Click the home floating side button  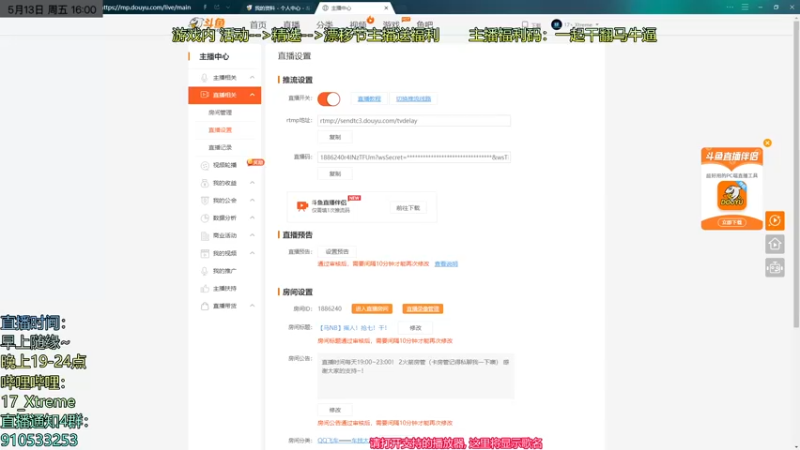coord(774,244)
